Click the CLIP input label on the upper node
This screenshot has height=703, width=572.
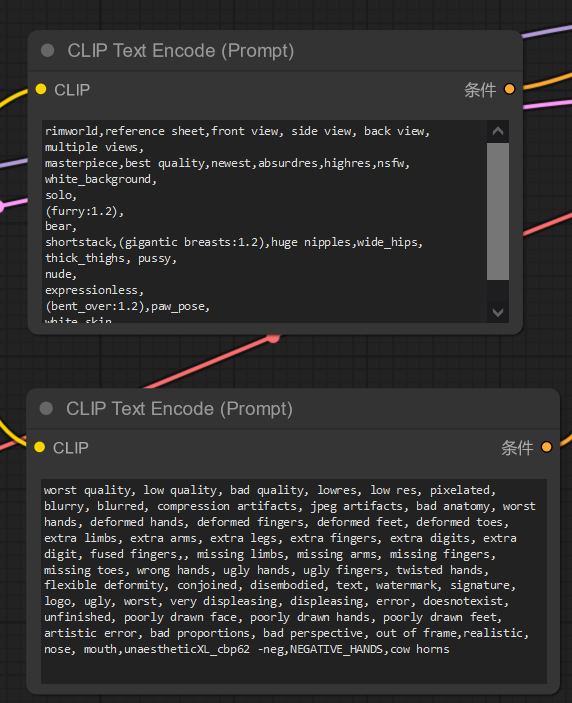click(72, 90)
